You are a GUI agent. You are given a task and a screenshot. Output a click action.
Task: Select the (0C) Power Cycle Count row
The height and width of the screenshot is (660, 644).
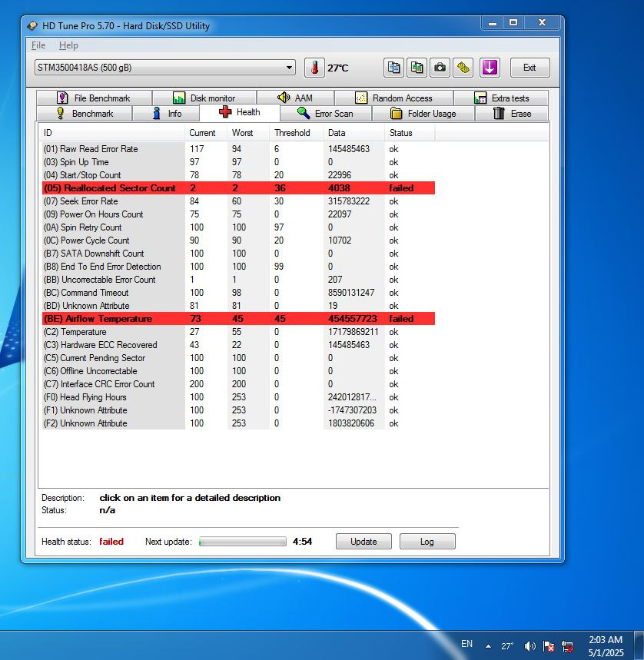pyautogui.click(x=239, y=240)
